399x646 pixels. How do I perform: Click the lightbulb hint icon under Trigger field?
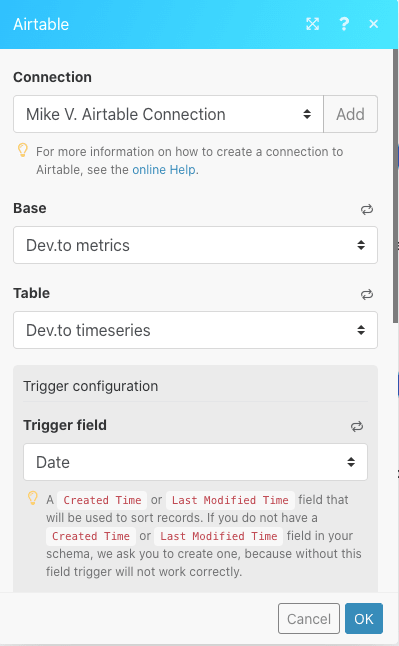click(x=33, y=498)
